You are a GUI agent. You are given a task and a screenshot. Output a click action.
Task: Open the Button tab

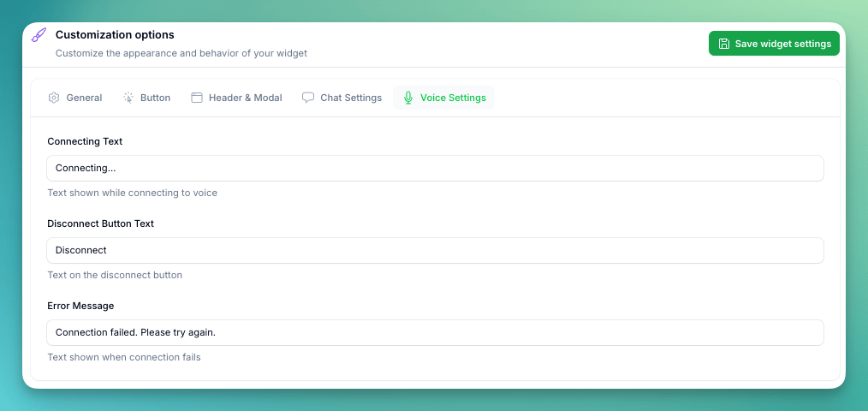(146, 98)
